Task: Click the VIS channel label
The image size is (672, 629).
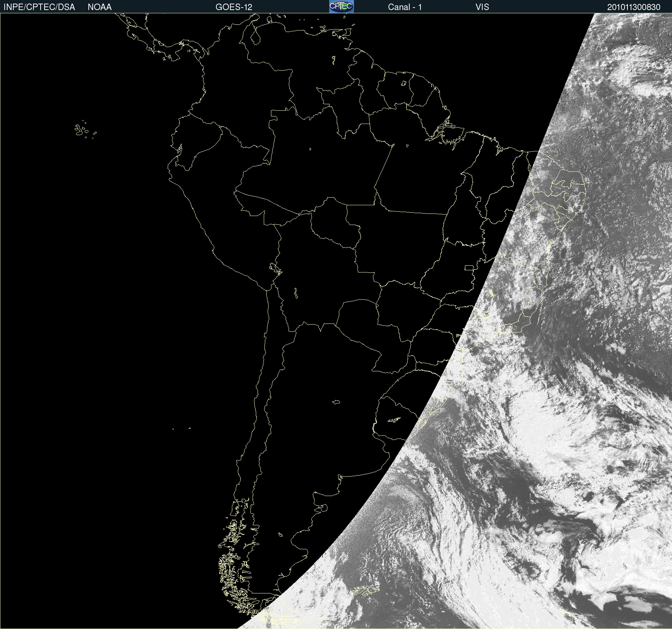Action: pos(482,7)
